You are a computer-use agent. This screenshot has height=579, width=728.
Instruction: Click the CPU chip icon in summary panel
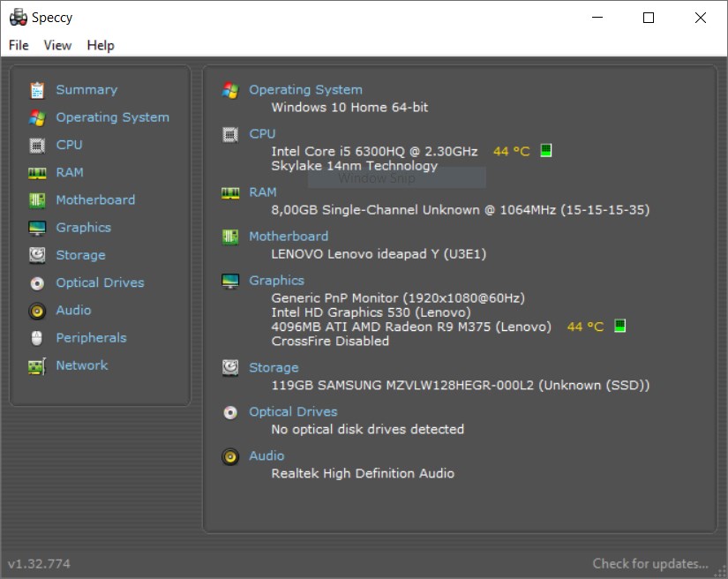(x=230, y=135)
